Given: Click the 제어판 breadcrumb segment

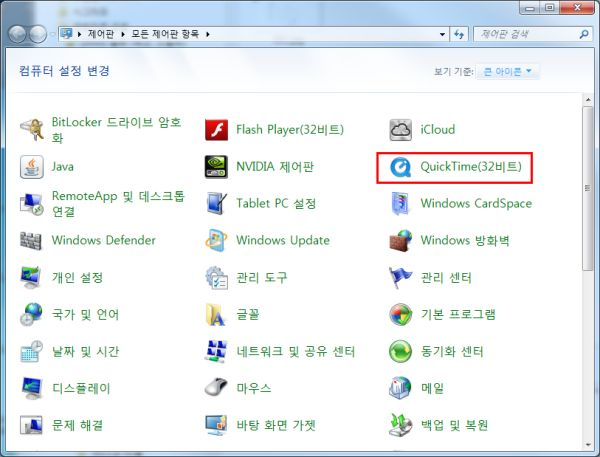Looking at the screenshot, I should 101,34.
